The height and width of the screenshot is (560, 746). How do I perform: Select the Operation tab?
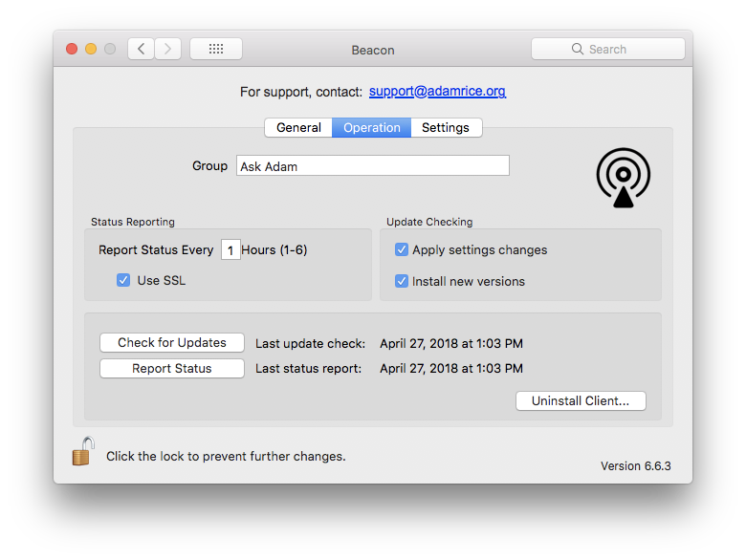[372, 128]
